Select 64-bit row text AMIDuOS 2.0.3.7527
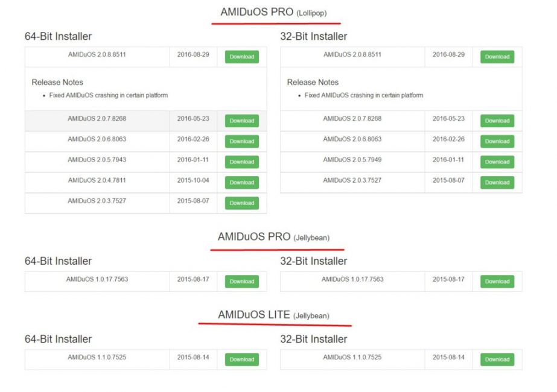557x392 pixels. [97, 201]
